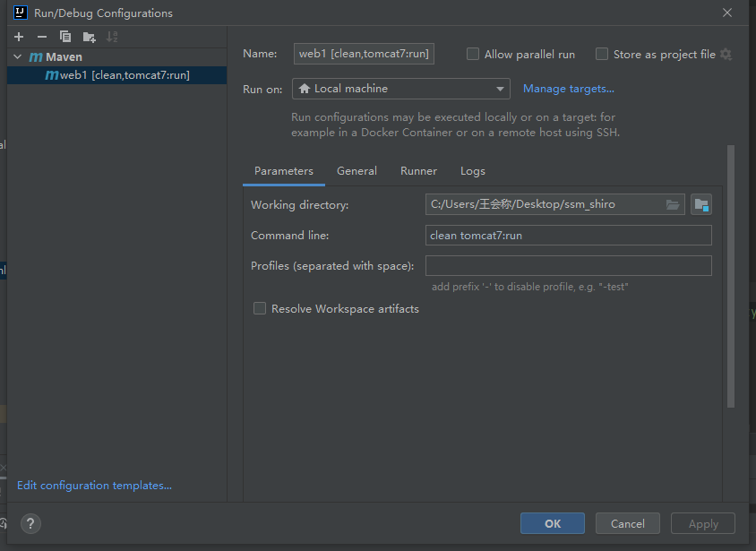The height and width of the screenshot is (551, 756).
Task: Click the Manage targets link
Action: tap(568, 89)
